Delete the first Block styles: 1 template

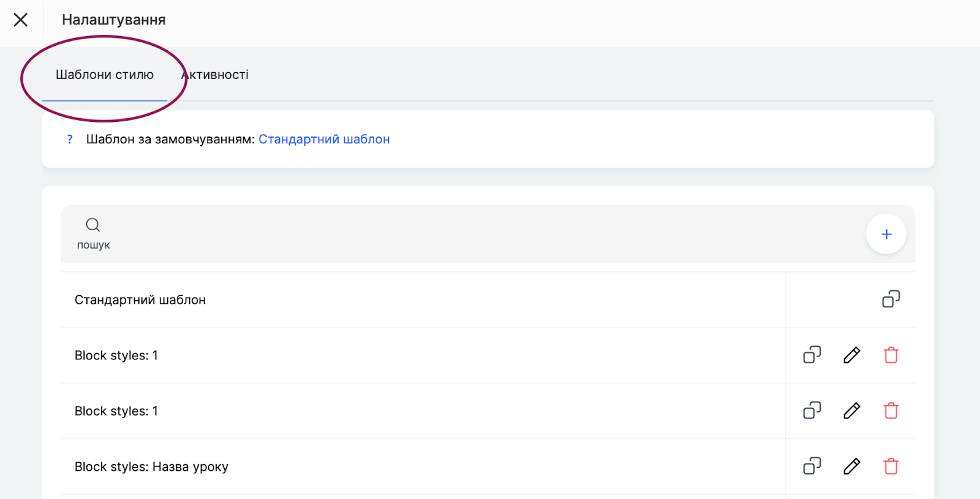click(891, 355)
